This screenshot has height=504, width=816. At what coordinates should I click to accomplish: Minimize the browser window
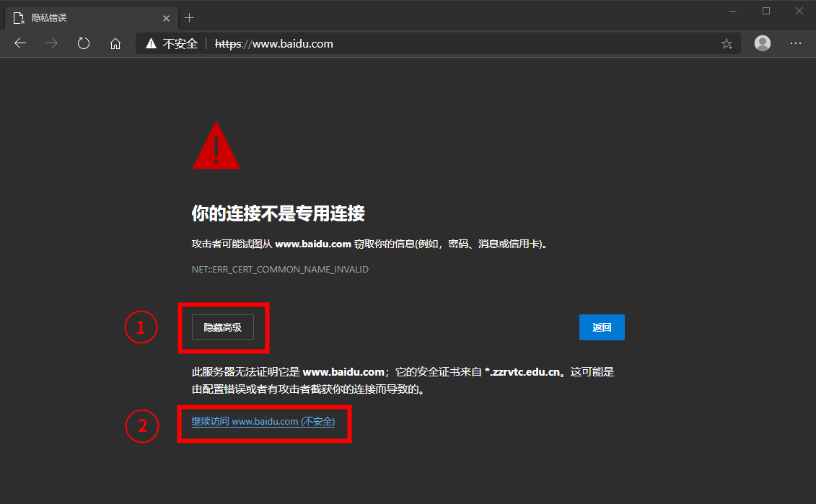point(733,11)
